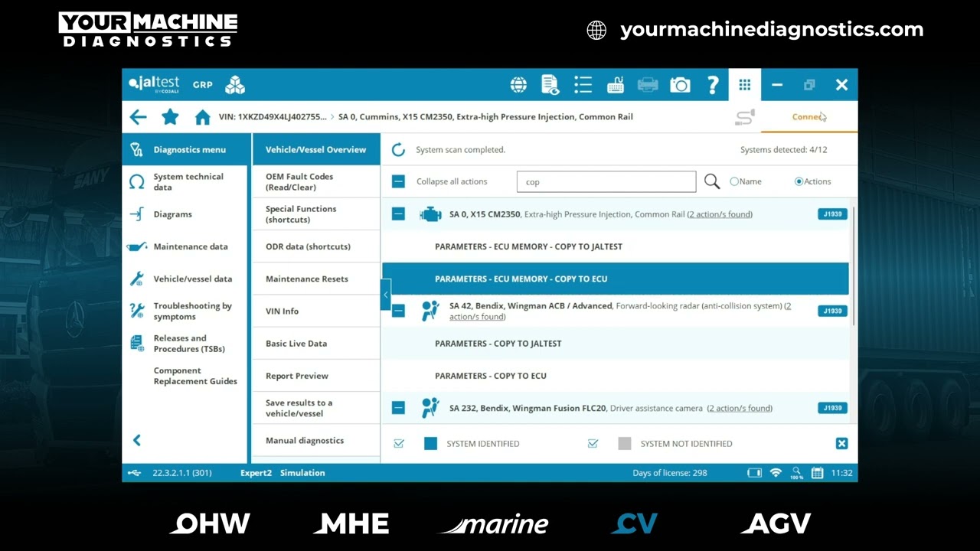Click the printer icon
Viewport: 980px width, 551px height.
click(x=648, y=85)
